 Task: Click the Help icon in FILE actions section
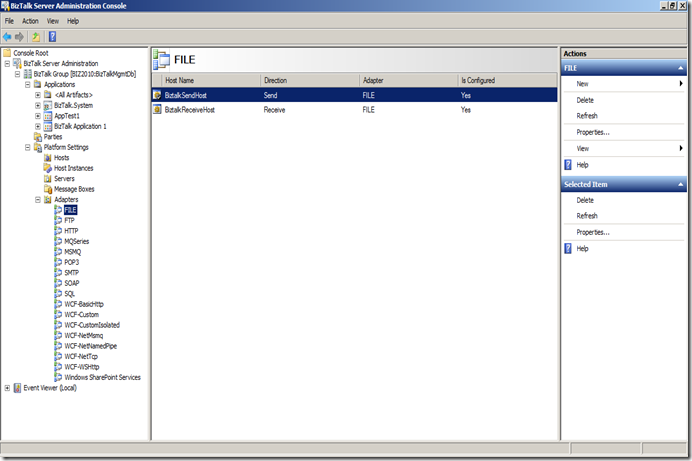(568, 165)
